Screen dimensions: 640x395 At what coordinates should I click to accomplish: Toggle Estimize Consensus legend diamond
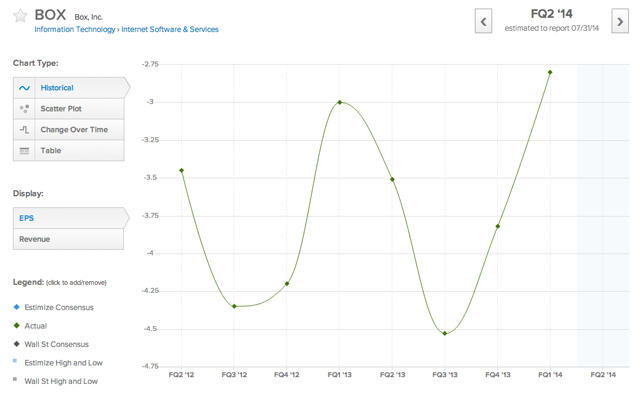(16, 307)
